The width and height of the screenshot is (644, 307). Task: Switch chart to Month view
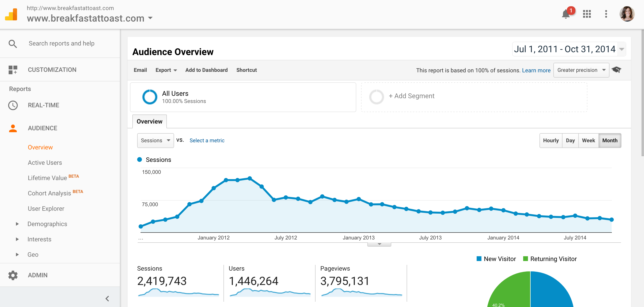[x=610, y=141]
